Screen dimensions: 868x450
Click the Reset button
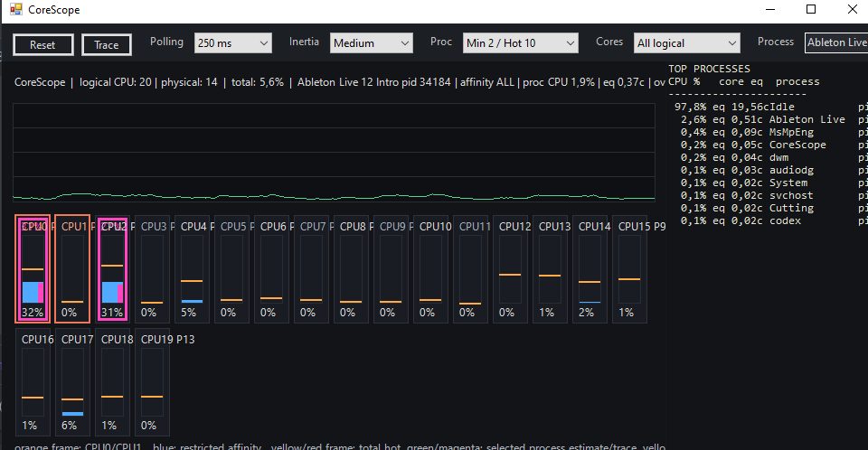pos(43,45)
